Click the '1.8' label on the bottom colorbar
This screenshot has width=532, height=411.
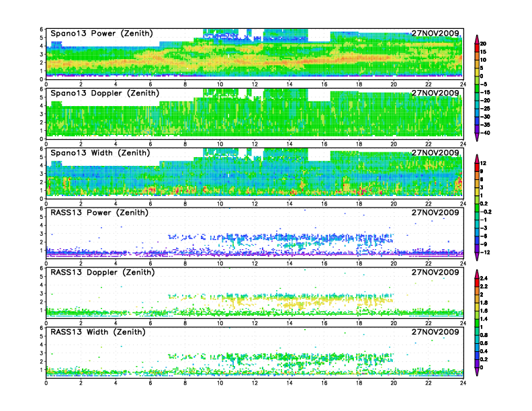pyautogui.click(x=484, y=302)
